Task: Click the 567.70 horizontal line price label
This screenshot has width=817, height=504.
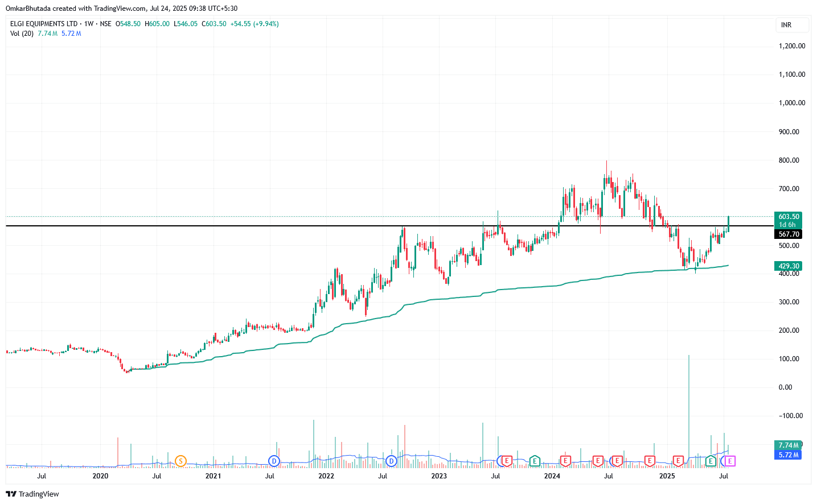Action: 789,234
